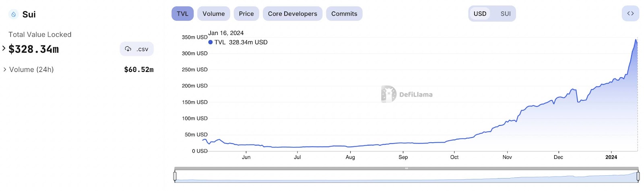Click the Jul x-axis label
The height and width of the screenshot is (191, 644).
coord(297,157)
